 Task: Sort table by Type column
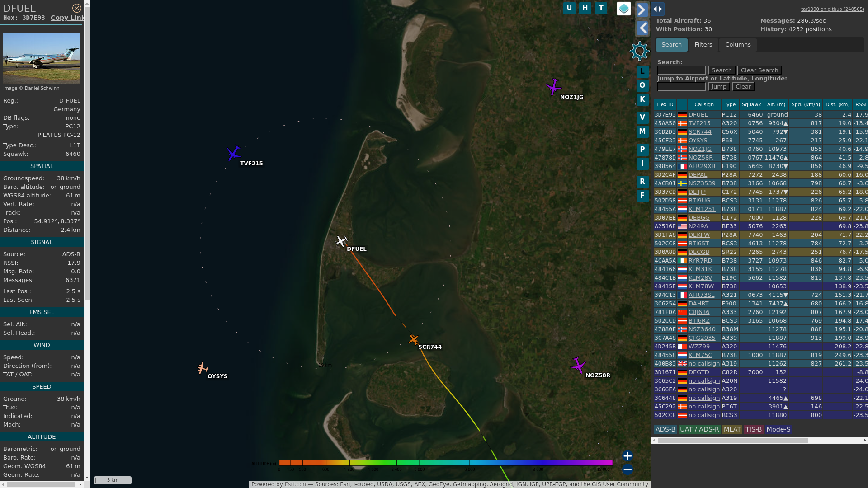[730, 104]
